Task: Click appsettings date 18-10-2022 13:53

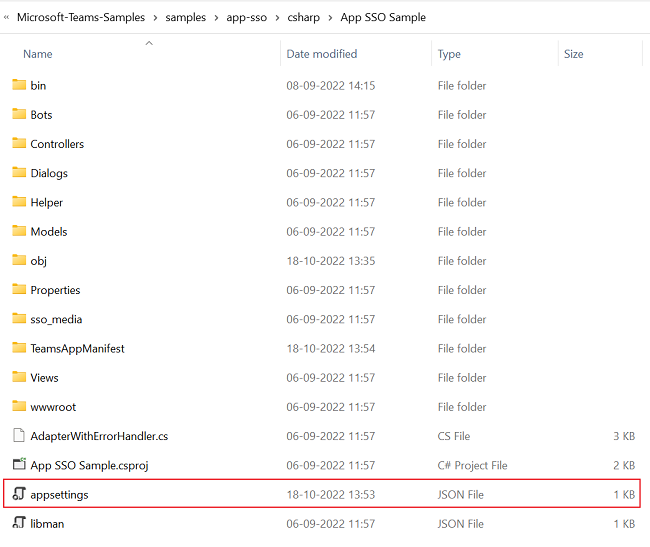Action: click(x=330, y=495)
